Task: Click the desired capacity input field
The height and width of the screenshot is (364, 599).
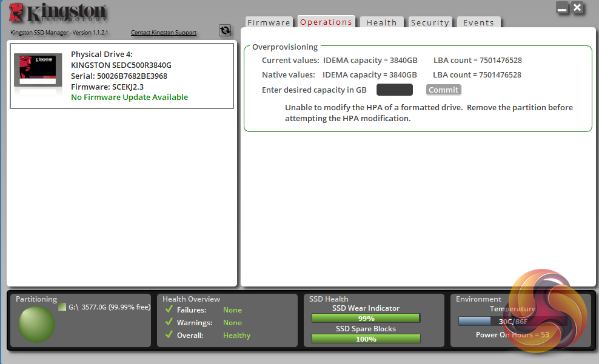Action: 395,90
